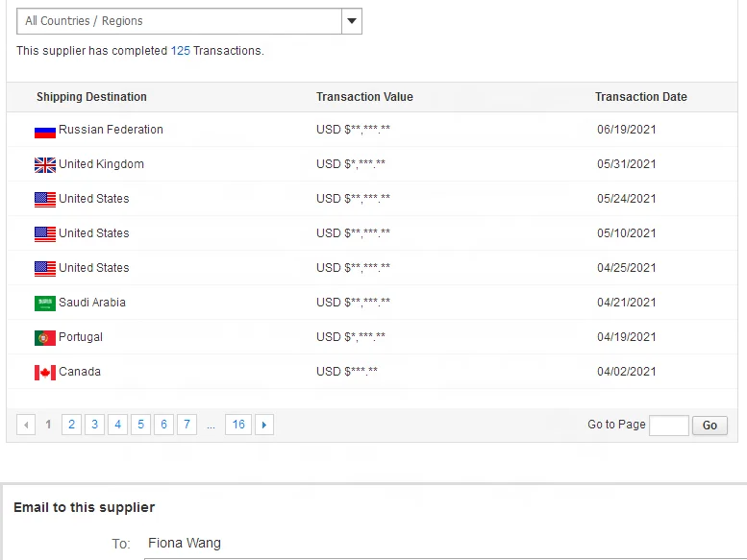The image size is (747, 560).
Task: Click the Russian Federation transaction value
Action: 353,130
